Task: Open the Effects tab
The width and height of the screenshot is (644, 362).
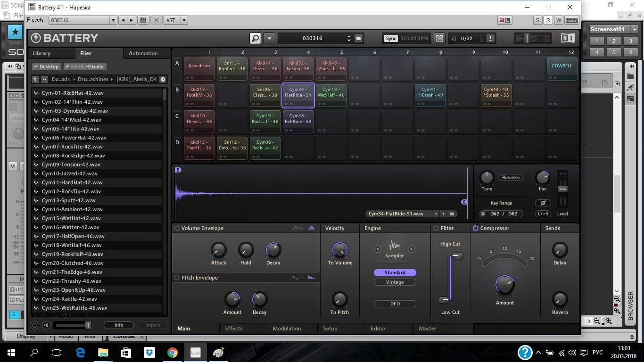Action: (x=233, y=329)
